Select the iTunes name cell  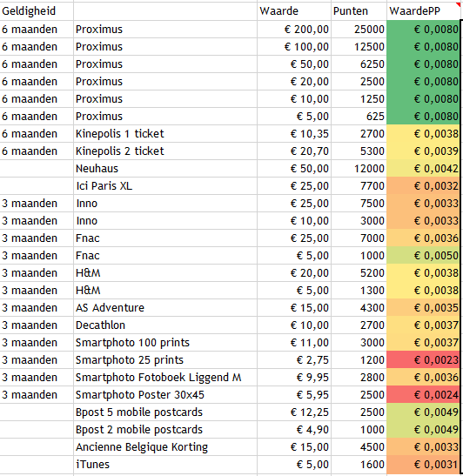[165, 464]
